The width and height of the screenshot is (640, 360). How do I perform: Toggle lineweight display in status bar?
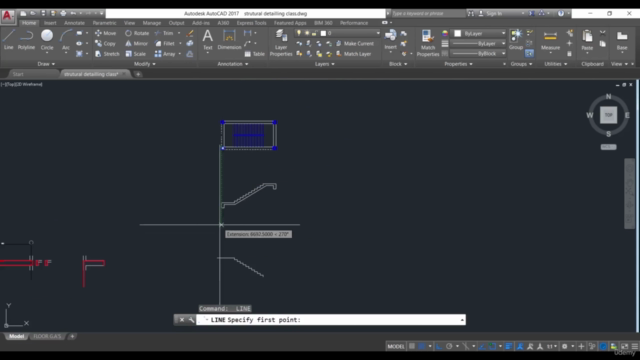click(509, 346)
